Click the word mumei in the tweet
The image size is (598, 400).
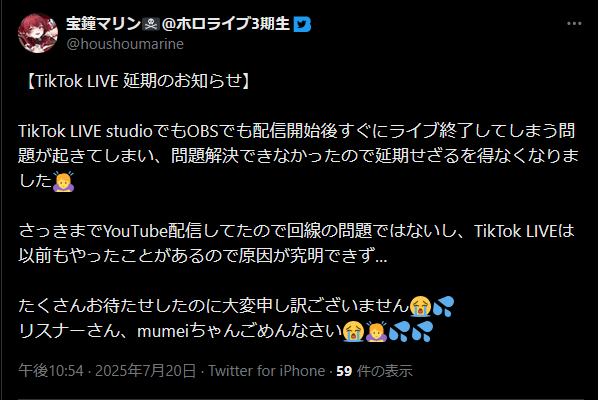point(163,331)
